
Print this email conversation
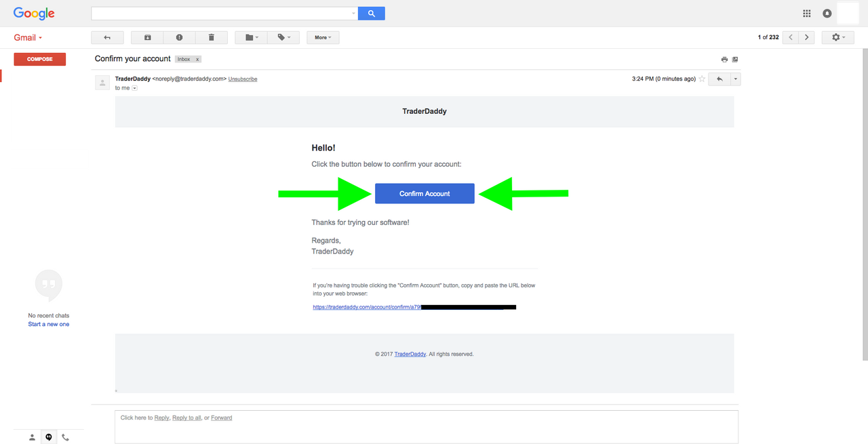(724, 60)
